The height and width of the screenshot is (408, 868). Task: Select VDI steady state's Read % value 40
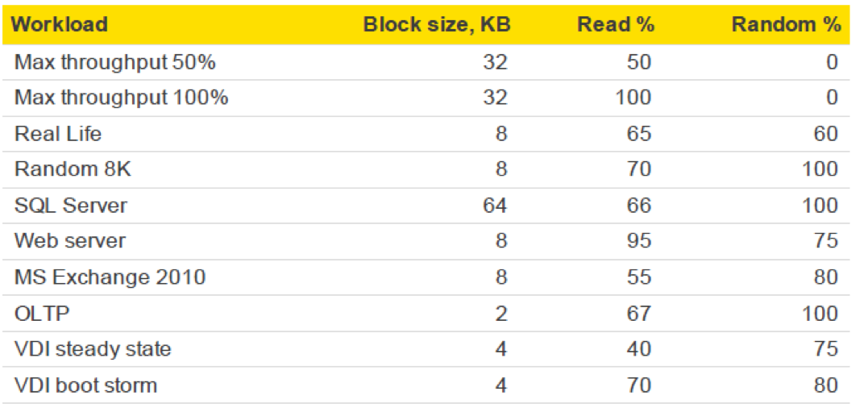(x=639, y=349)
